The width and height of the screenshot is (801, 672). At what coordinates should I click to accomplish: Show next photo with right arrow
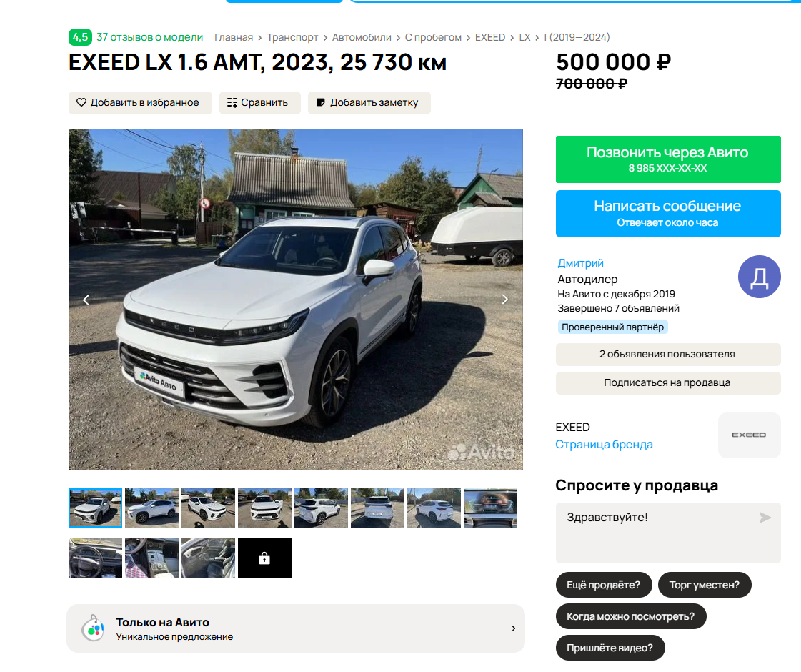pos(504,300)
